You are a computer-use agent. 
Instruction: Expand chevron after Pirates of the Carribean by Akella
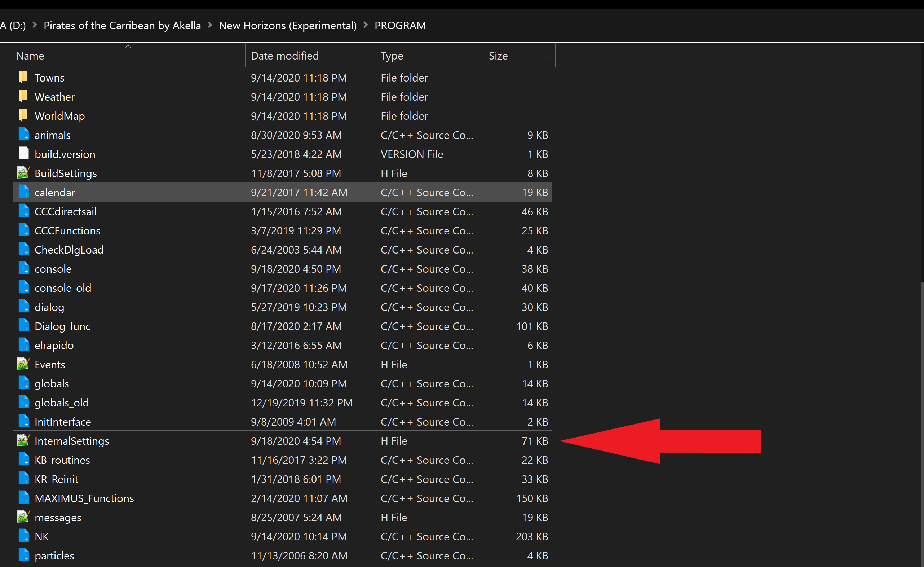[210, 25]
